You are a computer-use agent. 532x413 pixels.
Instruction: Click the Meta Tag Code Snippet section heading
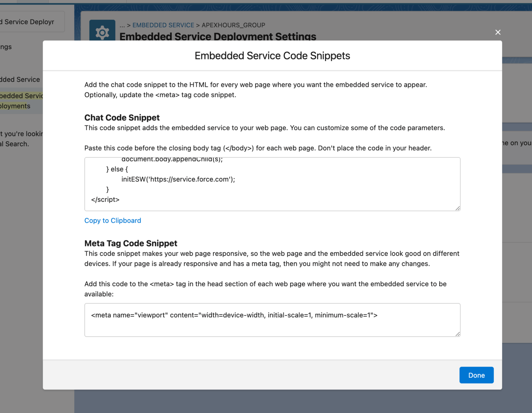click(131, 243)
